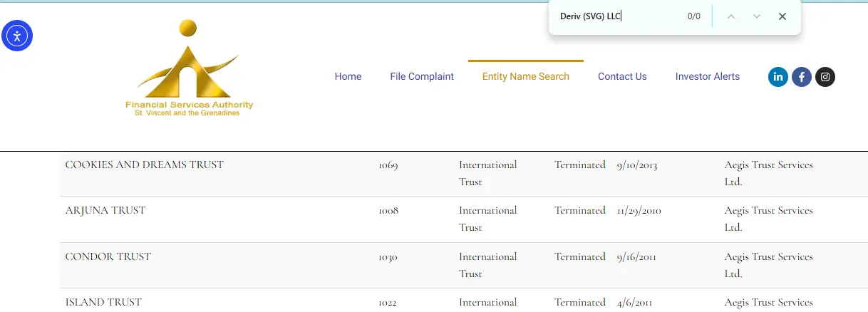Click date 4/6/2011

click(634, 303)
